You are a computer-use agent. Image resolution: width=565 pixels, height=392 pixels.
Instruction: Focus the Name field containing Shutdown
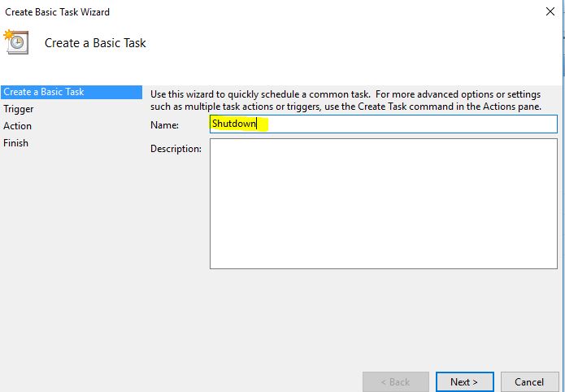click(384, 124)
